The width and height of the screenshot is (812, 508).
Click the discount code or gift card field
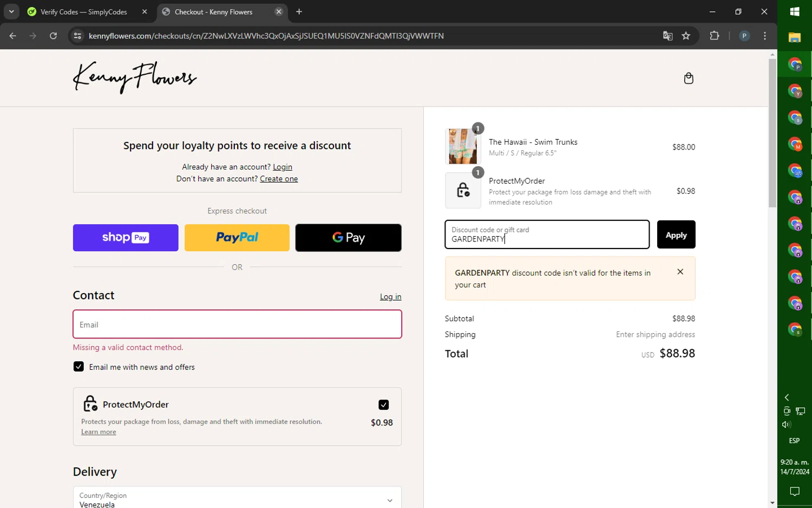(x=547, y=235)
